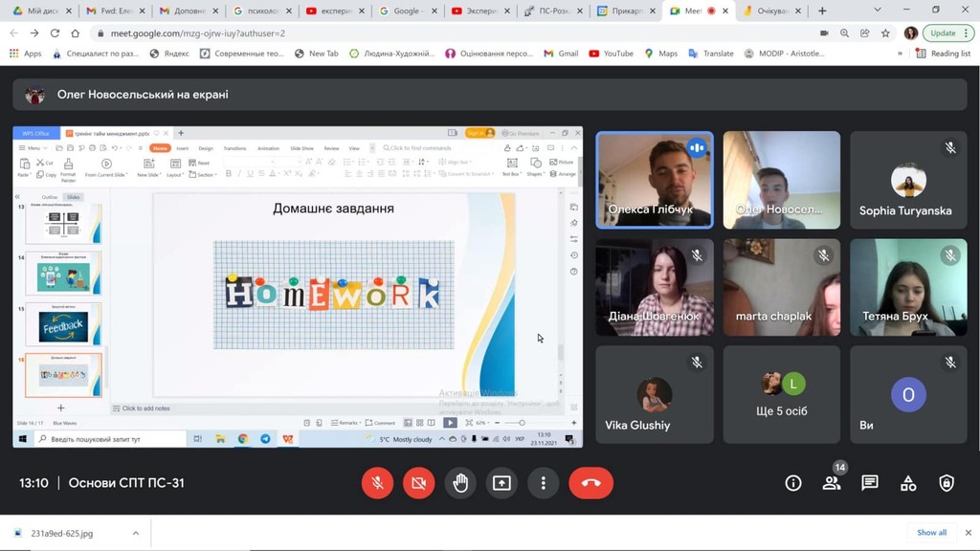The image size is (980, 551).
Task: Open the YouTube bookmark
Action: coord(611,54)
